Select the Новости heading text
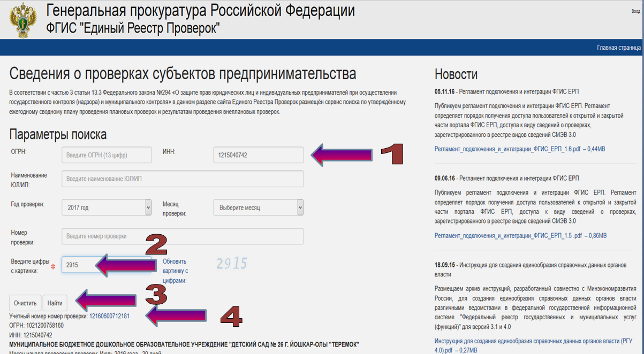Viewport: 644px width, 354px height. pyautogui.click(x=456, y=74)
